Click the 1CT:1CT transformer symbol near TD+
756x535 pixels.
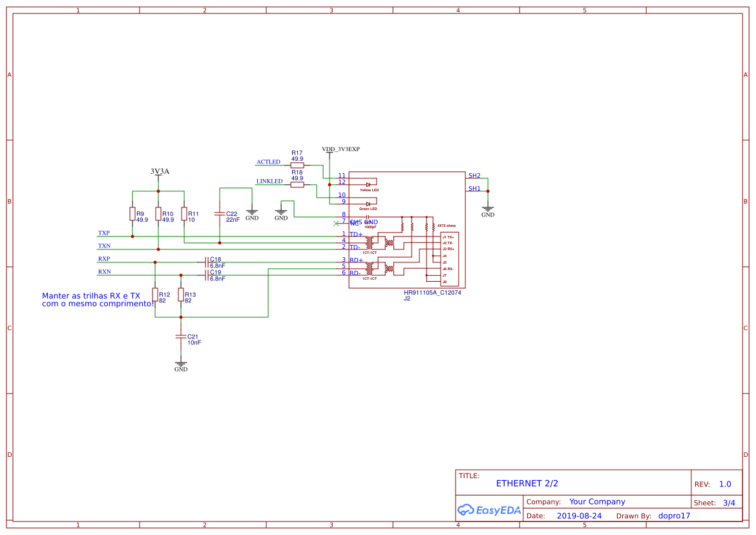[x=369, y=242]
